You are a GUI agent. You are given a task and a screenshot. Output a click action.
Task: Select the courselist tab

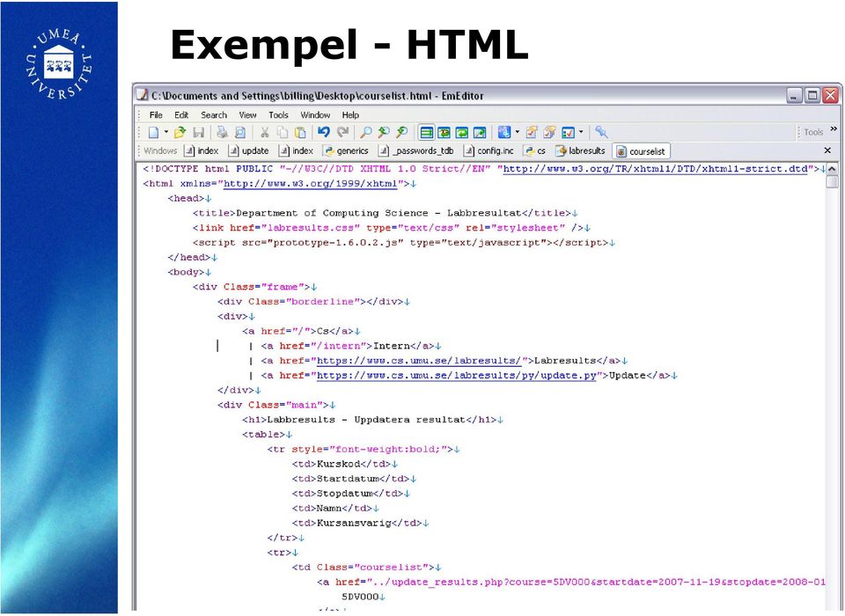pos(642,151)
